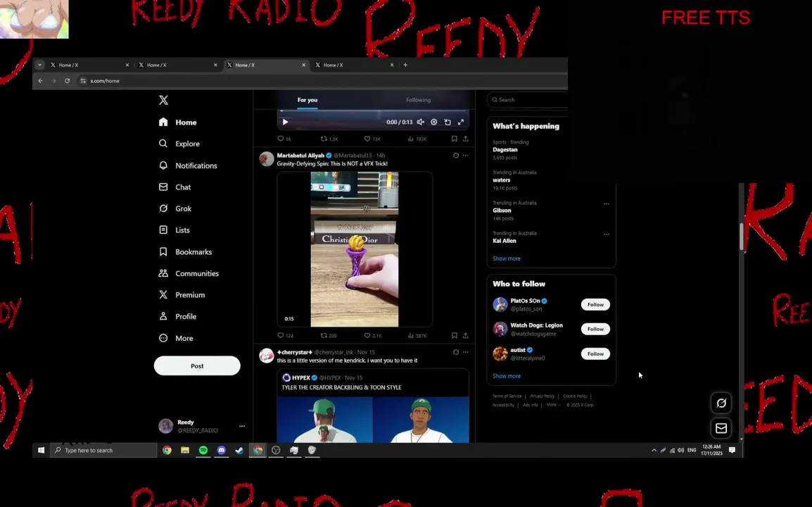Follow autist account
The width and height of the screenshot is (812, 507).
pos(595,354)
